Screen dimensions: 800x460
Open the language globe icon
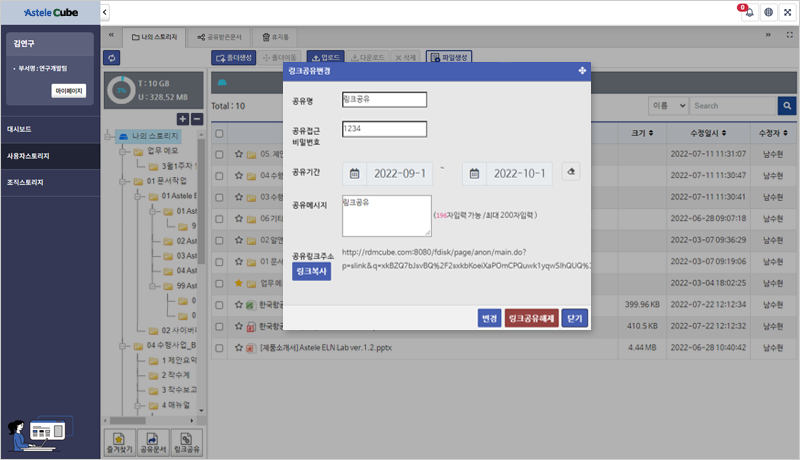pyautogui.click(x=768, y=12)
